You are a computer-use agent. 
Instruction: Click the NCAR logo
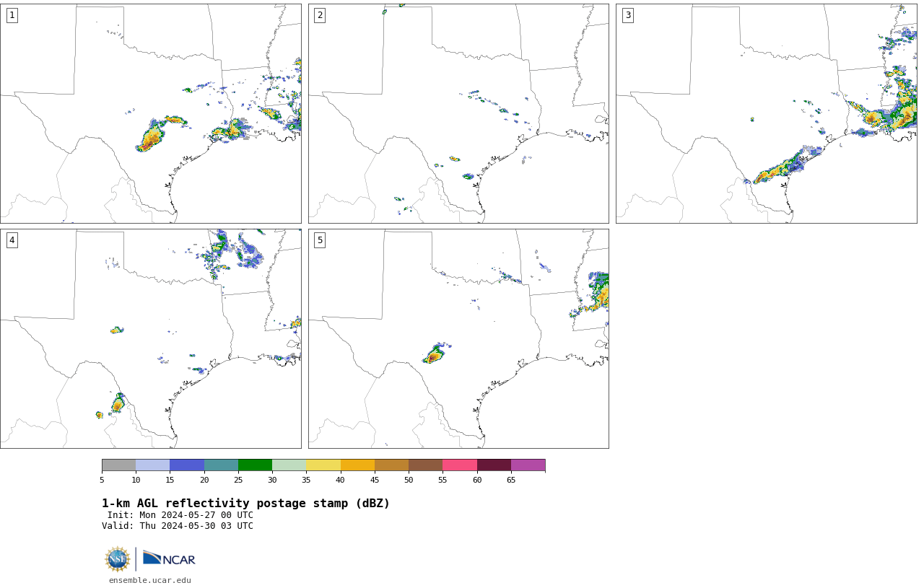coord(169,558)
